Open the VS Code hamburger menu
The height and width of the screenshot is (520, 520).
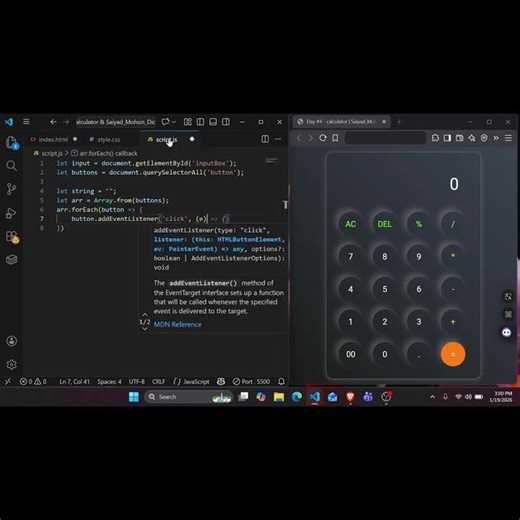click(26, 122)
